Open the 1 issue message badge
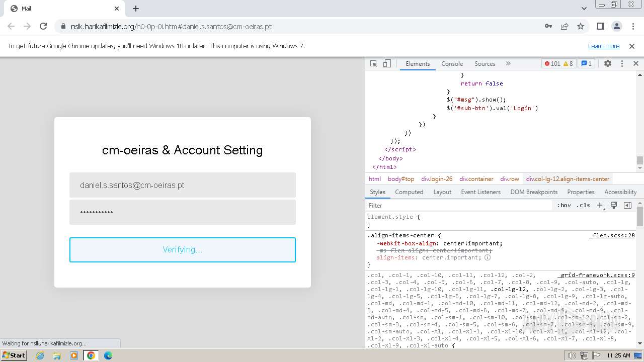 586,64
